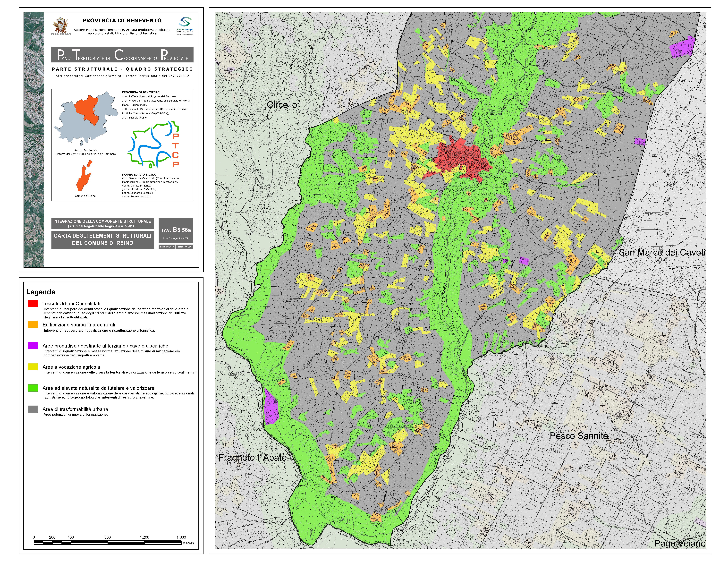Click the 'Meters' scale unit label
The height and width of the screenshot is (562, 728).
pyautogui.click(x=188, y=543)
